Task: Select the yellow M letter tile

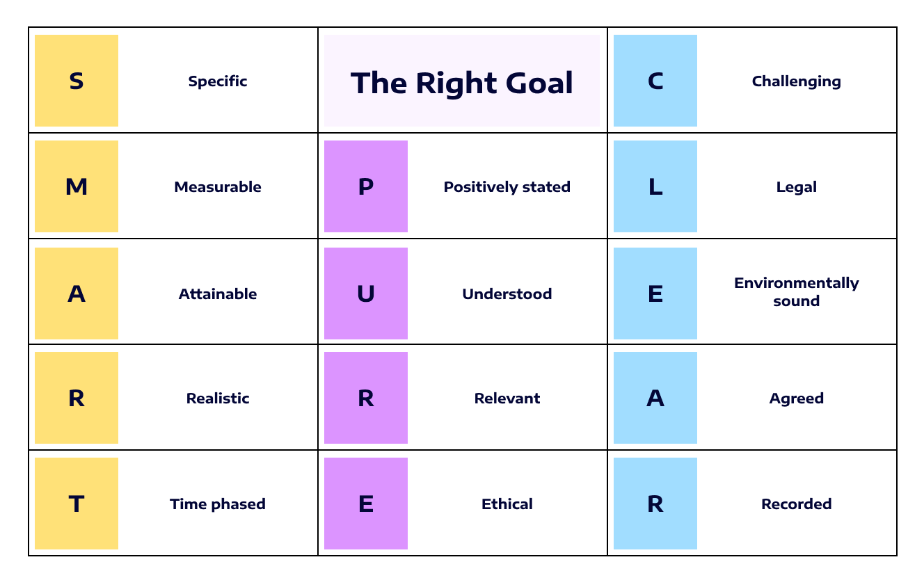Action: 77,186
